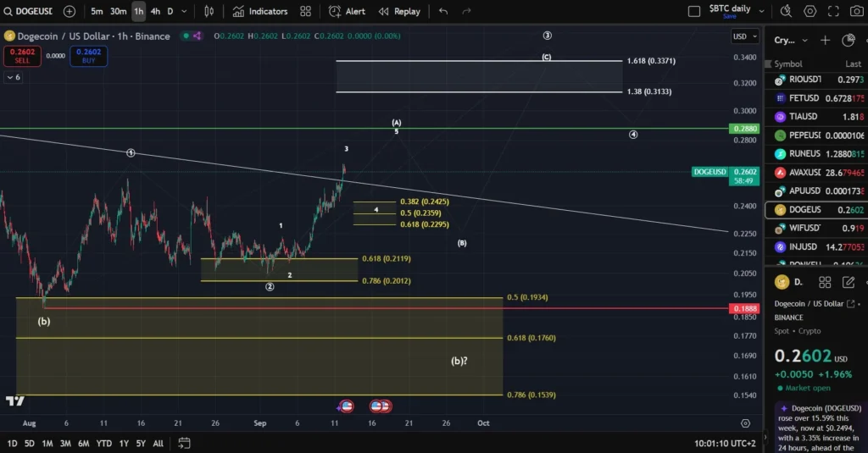Select WIFUSD in the watchlist

[816, 228]
